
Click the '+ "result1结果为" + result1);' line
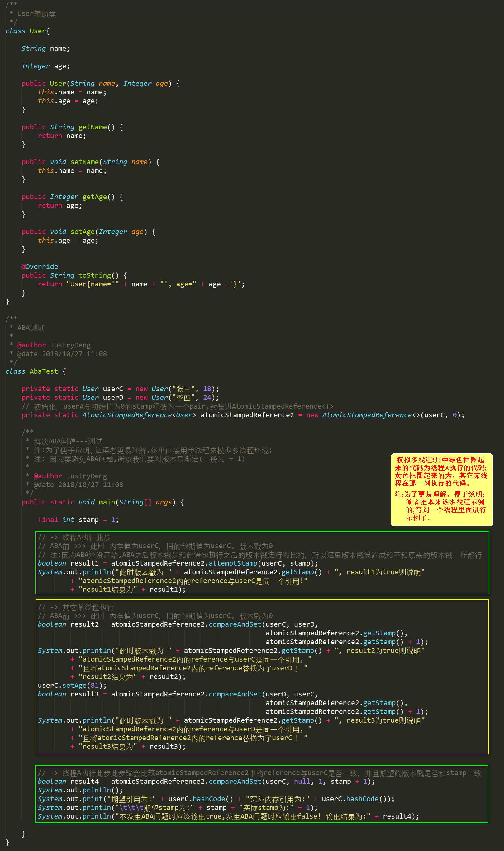[x=128, y=590]
